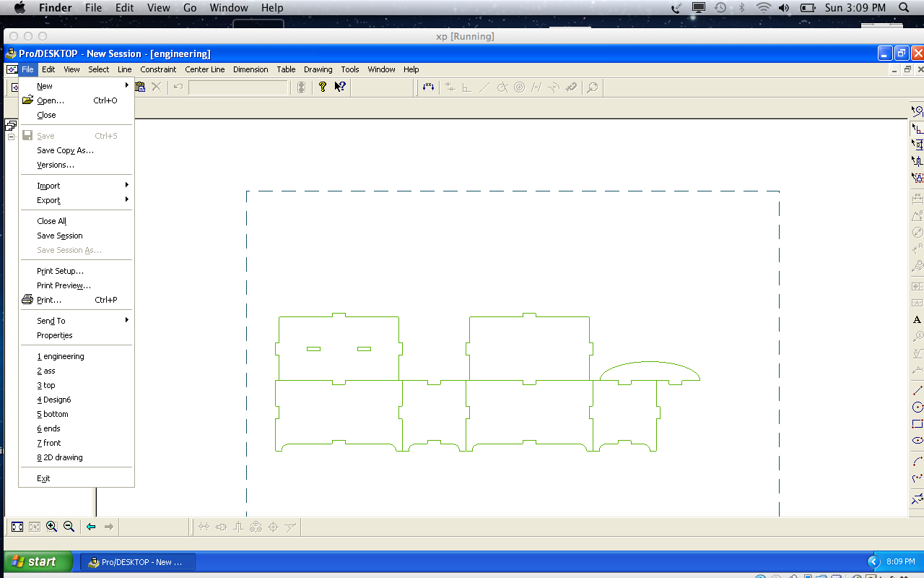Click the dimension xx toggle icon in top toolbar

[x=428, y=87]
